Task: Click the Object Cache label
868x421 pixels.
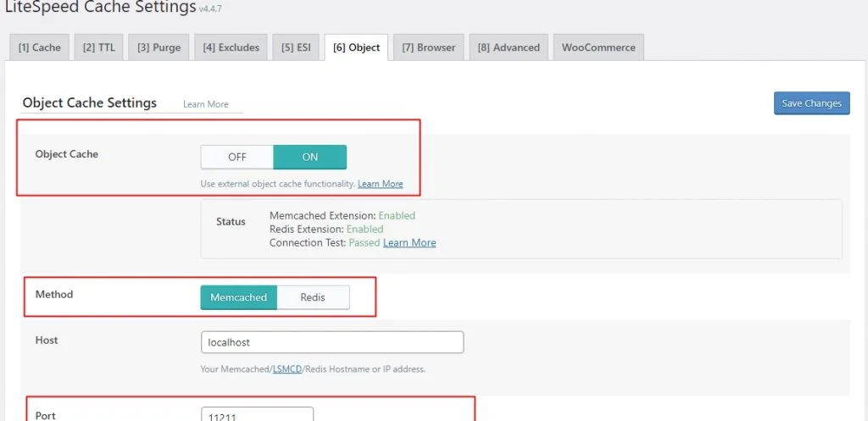Action: click(x=66, y=154)
